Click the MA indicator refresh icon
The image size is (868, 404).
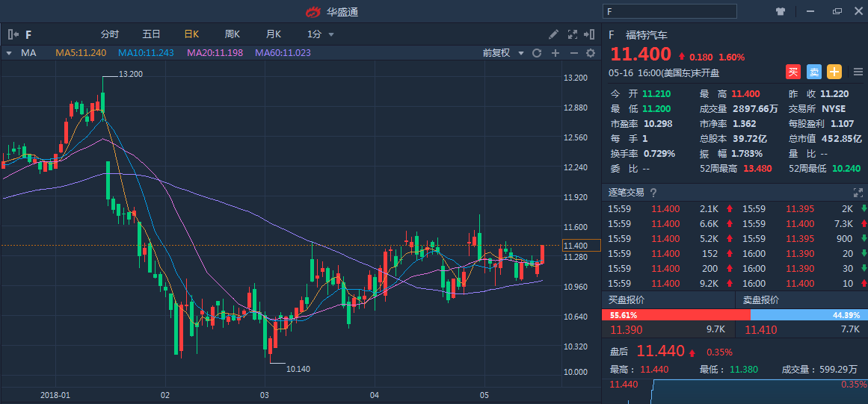point(536,53)
